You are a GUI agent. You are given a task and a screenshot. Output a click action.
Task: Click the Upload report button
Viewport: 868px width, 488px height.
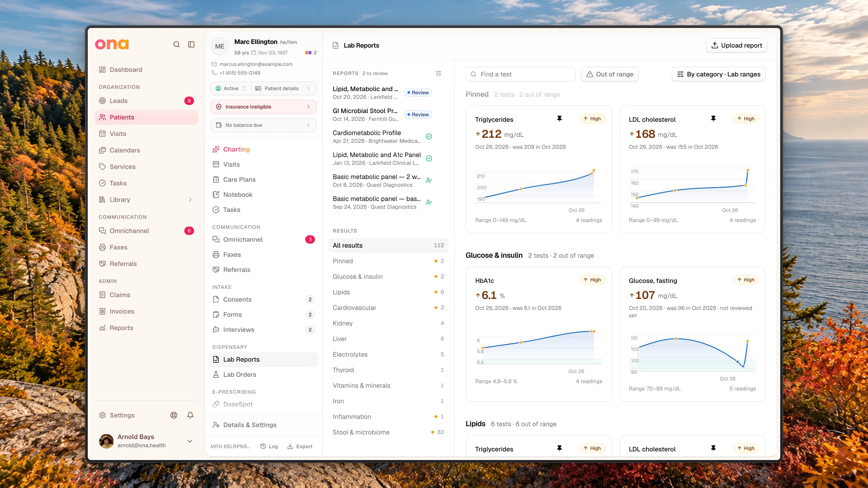[x=737, y=46]
